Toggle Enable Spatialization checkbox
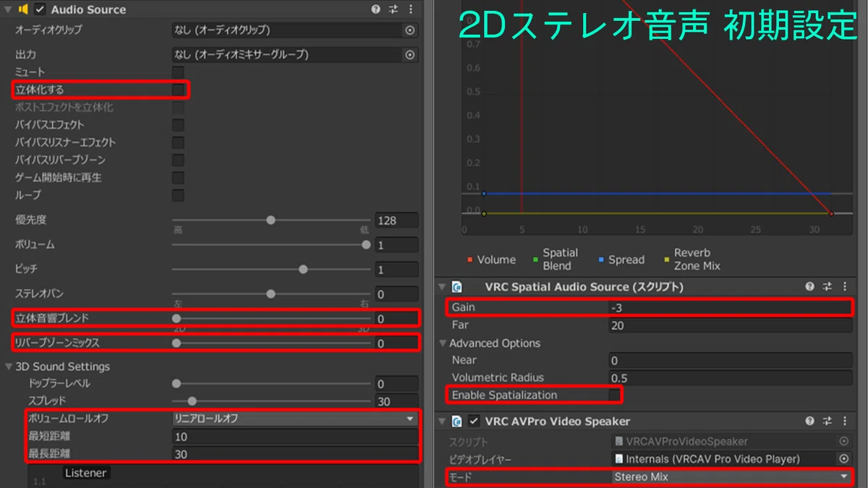This screenshot has height=488, width=868. [614, 395]
